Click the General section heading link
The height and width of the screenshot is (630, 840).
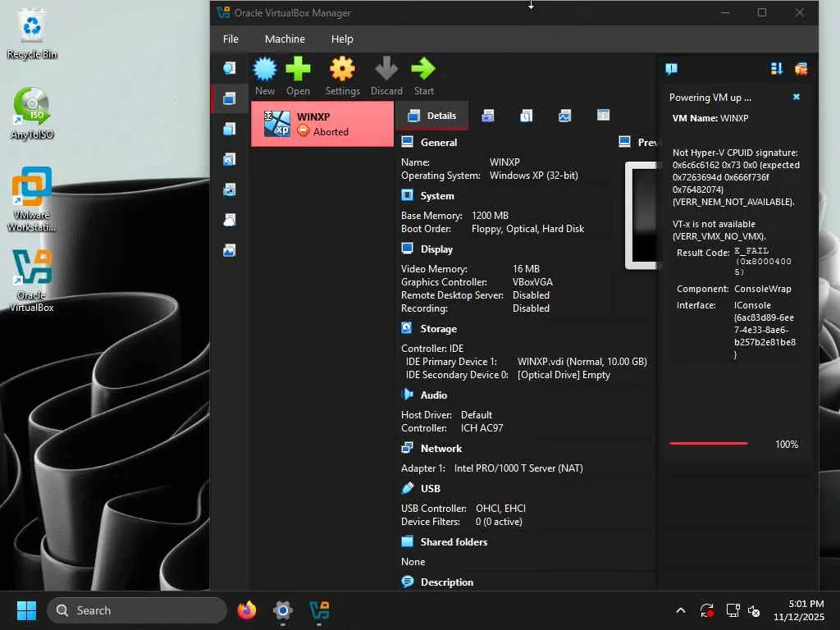439,143
